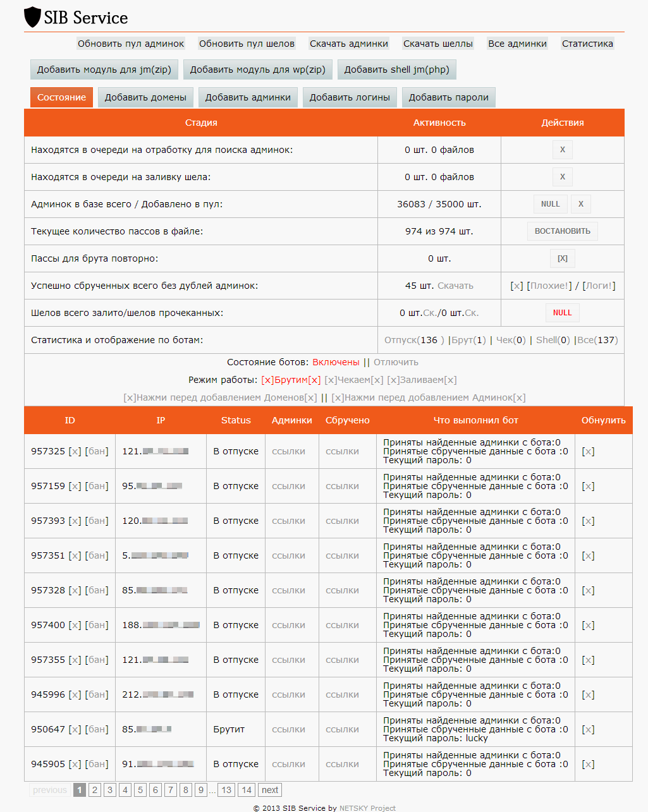
Task: Click X button in the заливку шела queue row
Action: 563,177
